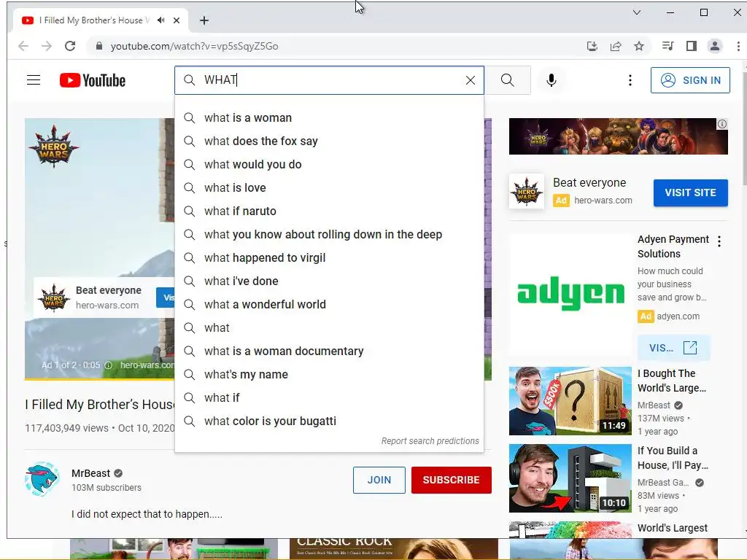This screenshot has width=747, height=560.
Task: Open ad info icon on banner
Action: (722, 124)
